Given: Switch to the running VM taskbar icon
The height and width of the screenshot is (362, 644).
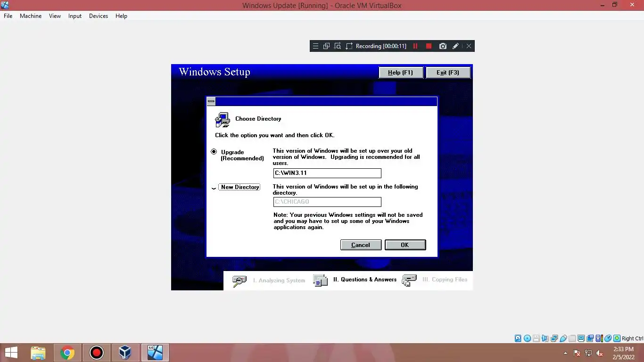Looking at the screenshot, I should 155,353.
